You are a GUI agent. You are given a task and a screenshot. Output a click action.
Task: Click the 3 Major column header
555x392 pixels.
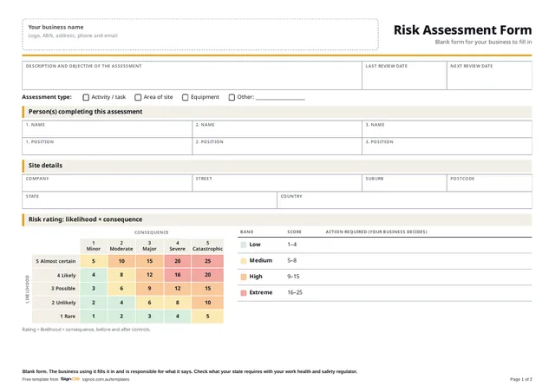click(x=149, y=246)
